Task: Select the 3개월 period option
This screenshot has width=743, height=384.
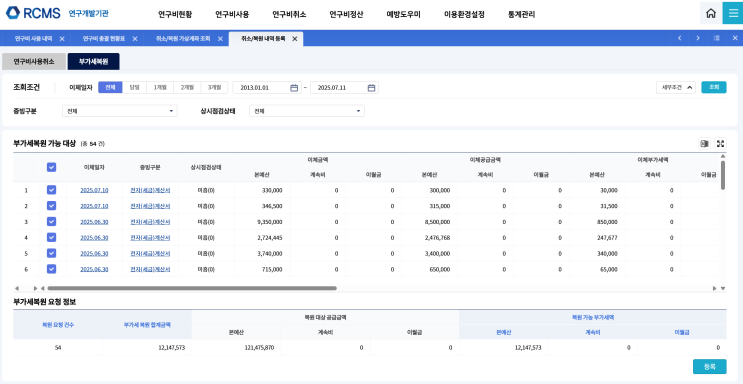Action: (x=214, y=88)
